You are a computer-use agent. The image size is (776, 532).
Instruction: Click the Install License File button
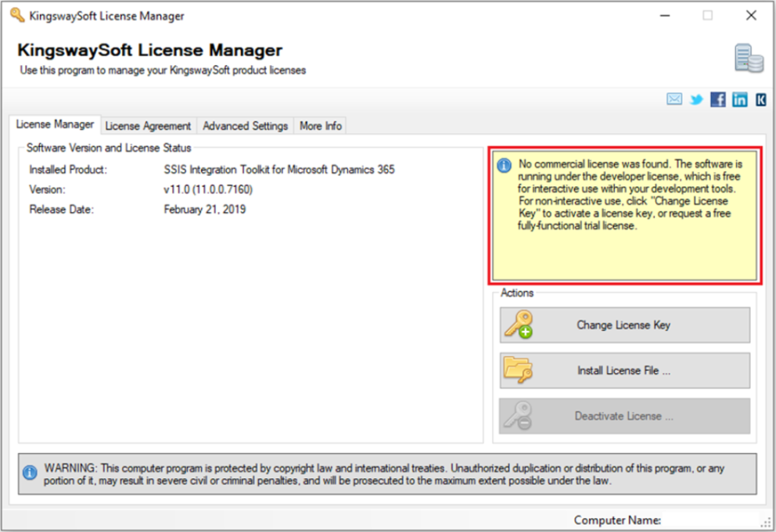click(x=624, y=371)
